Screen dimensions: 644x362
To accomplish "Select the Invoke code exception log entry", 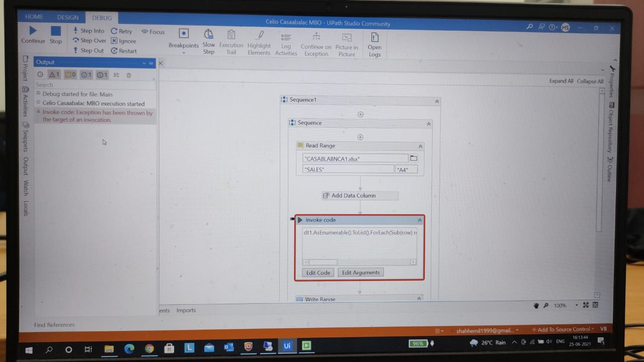I will [x=96, y=116].
